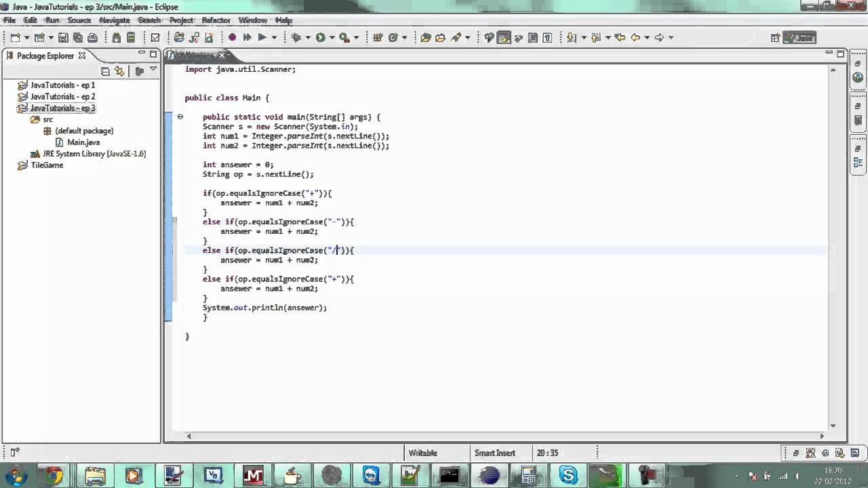868x488 pixels.
Task: Open the back navigation history dropdown
Action: tap(647, 38)
